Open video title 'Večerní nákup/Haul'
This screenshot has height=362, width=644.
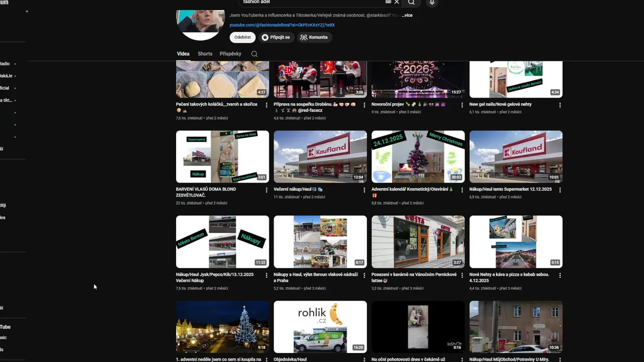point(298,190)
